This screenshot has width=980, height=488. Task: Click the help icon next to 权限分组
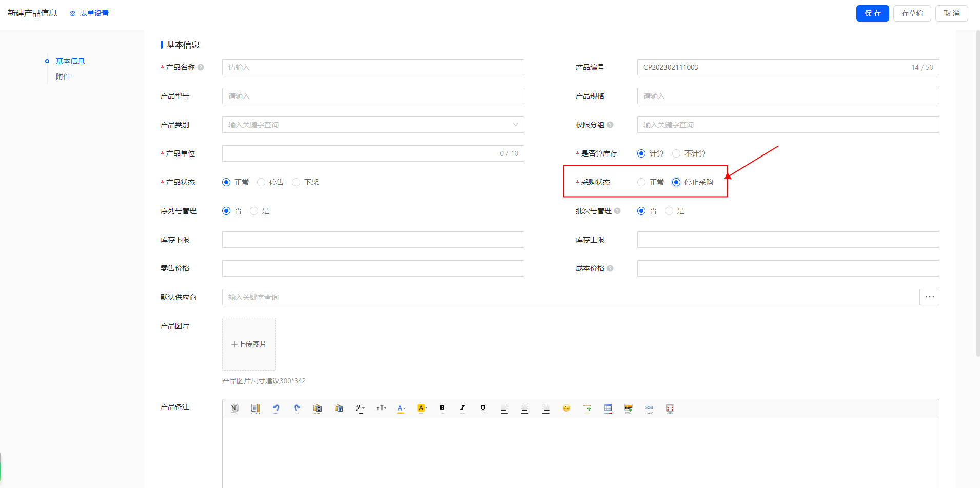pyautogui.click(x=610, y=125)
